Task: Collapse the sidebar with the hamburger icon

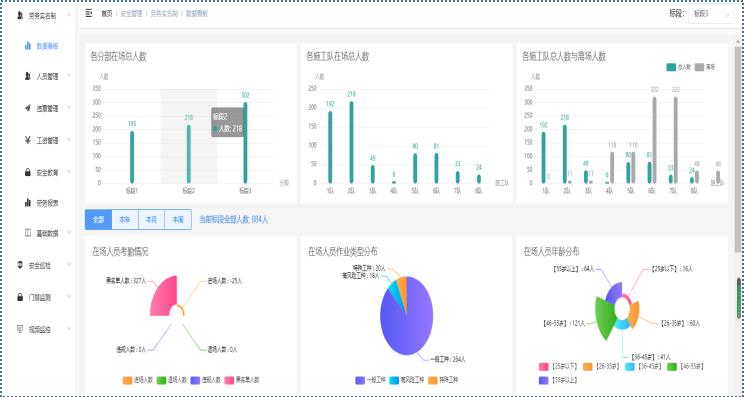Action: (89, 13)
